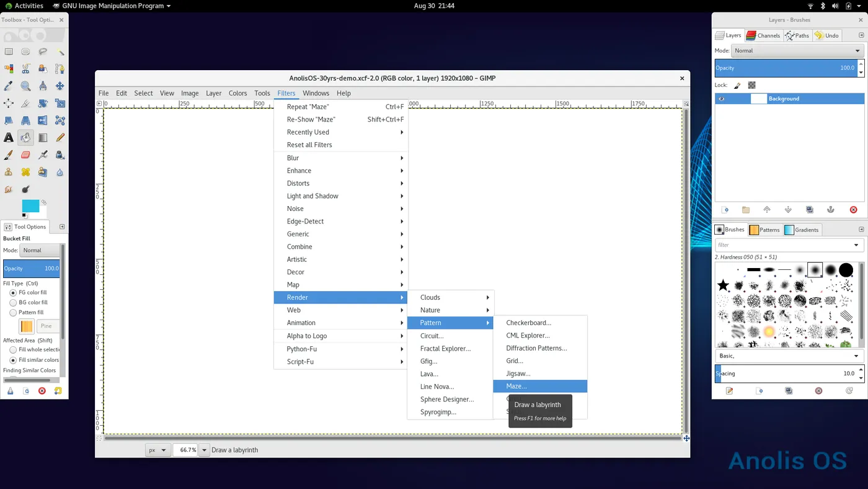Click the zoom value field showing 66.7%
Viewport: 868px width, 489px height.
[185, 450]
